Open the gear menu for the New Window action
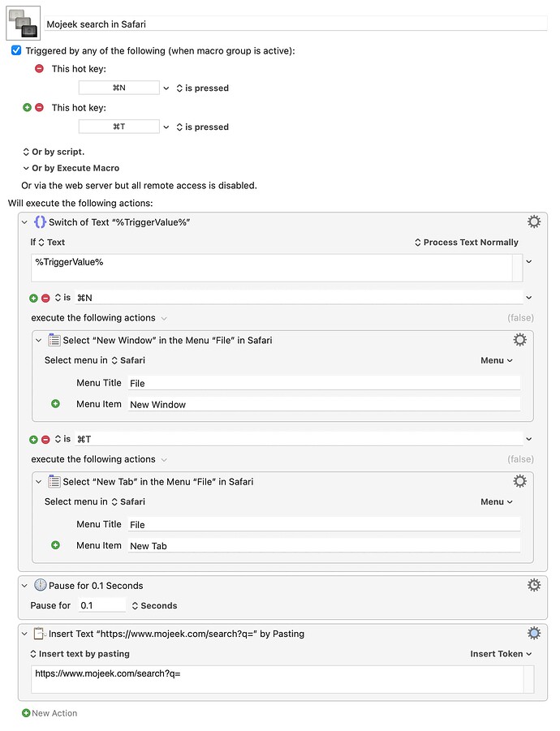The width and height of the screenshot is (560, 731). [520, 339]
